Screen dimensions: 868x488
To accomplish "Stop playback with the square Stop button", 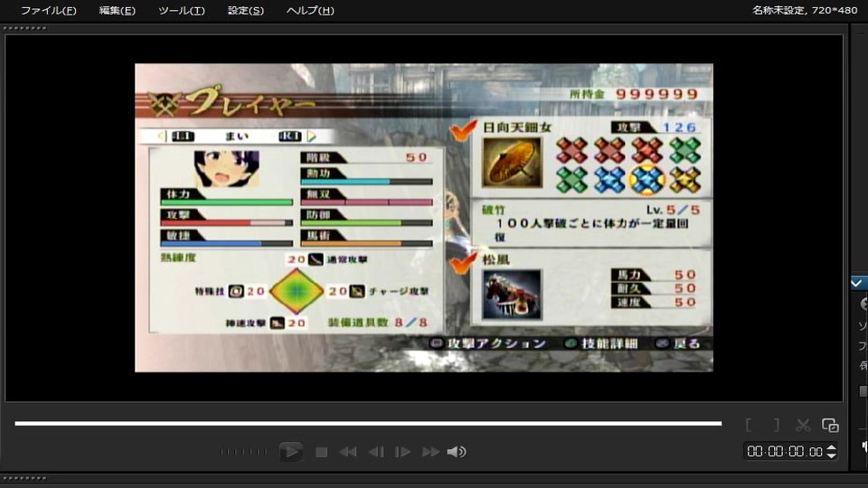I will click(321, 453).
